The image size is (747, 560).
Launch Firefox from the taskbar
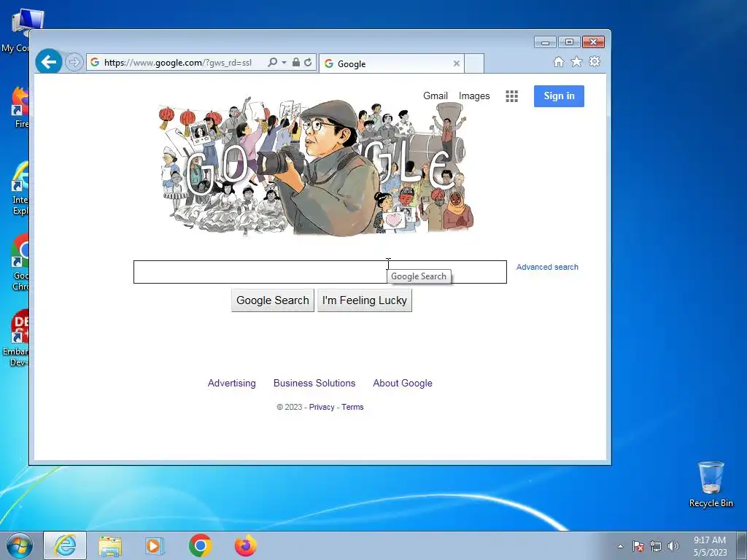coord(245,545)
